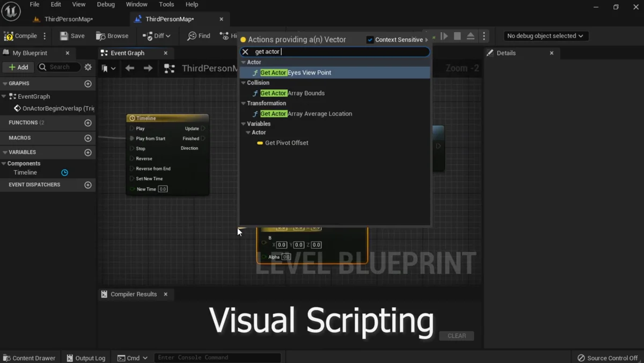
Task: Open compile options three-dot menu
Action: pos(45,36)
